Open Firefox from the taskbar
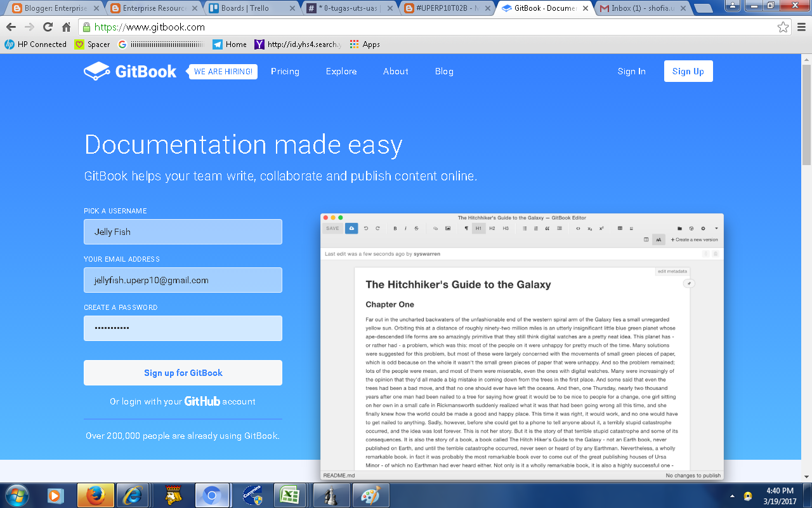This screenshot has width=812, height=508. pyautogui.click(x=96, y=495)
